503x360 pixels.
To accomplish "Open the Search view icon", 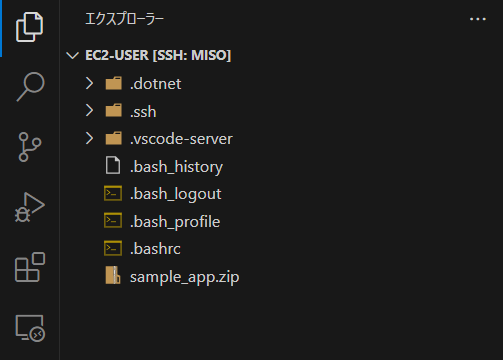I will point(30,86).
